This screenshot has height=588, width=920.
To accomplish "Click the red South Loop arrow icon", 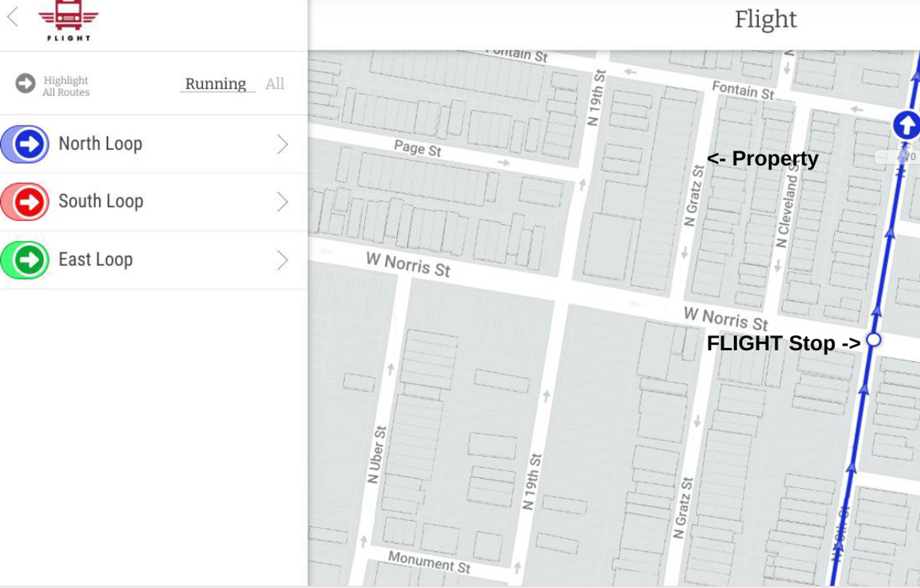I will (28, 202).
